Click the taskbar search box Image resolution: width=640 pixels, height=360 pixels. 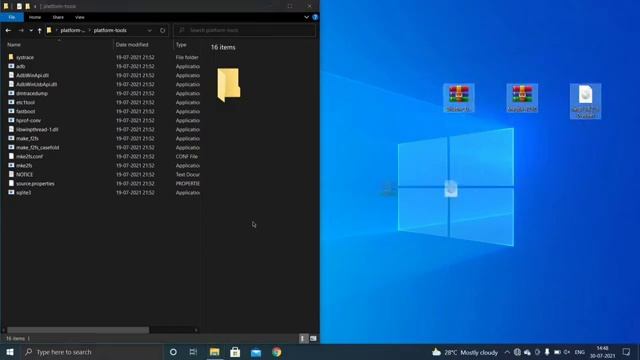tap(91, 352)
